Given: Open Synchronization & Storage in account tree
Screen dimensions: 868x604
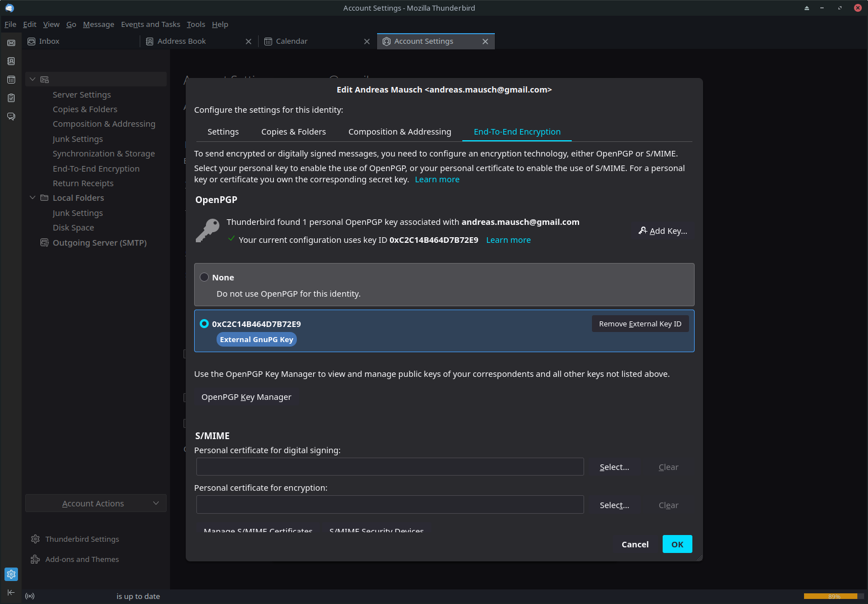Looking at the screenshot, I should pyautogui.click(x=104, y=154).
